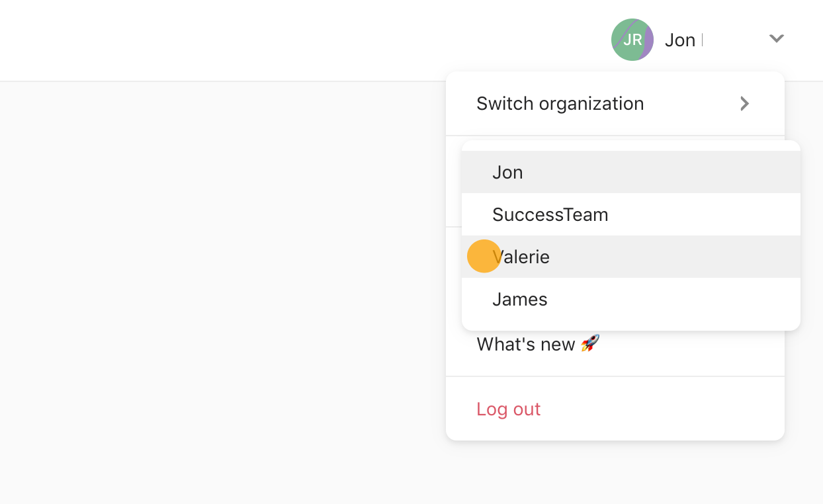Click the orange highlight dot on Valerie
The width and height of the screenshot is (823, 504).
pyautogui.click(x=484, y=257)
